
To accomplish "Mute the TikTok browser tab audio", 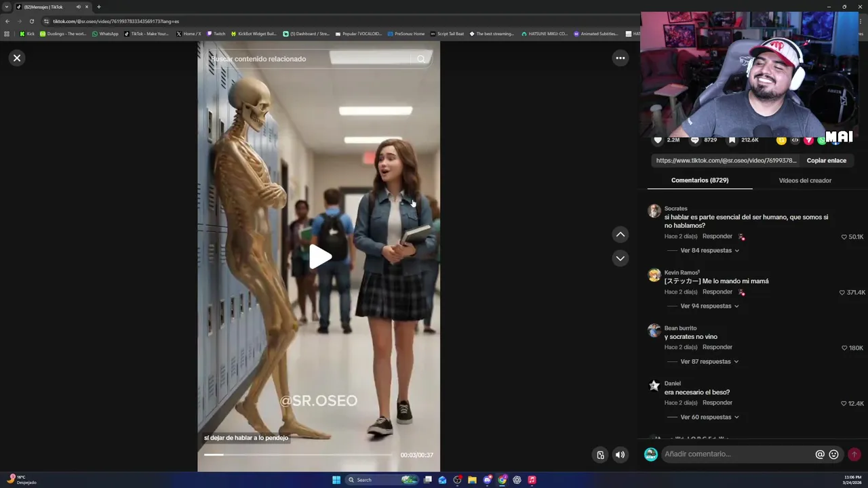I will click(x=78, y=7).
